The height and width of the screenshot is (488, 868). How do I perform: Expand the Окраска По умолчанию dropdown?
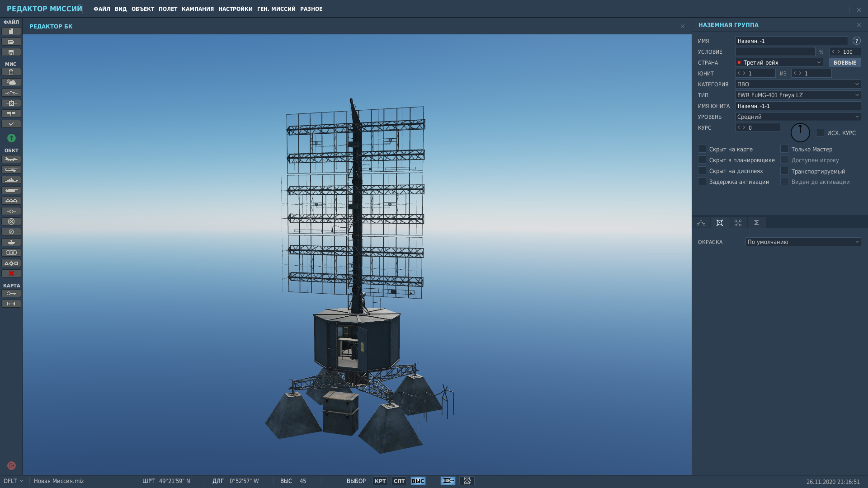(803, 242)
